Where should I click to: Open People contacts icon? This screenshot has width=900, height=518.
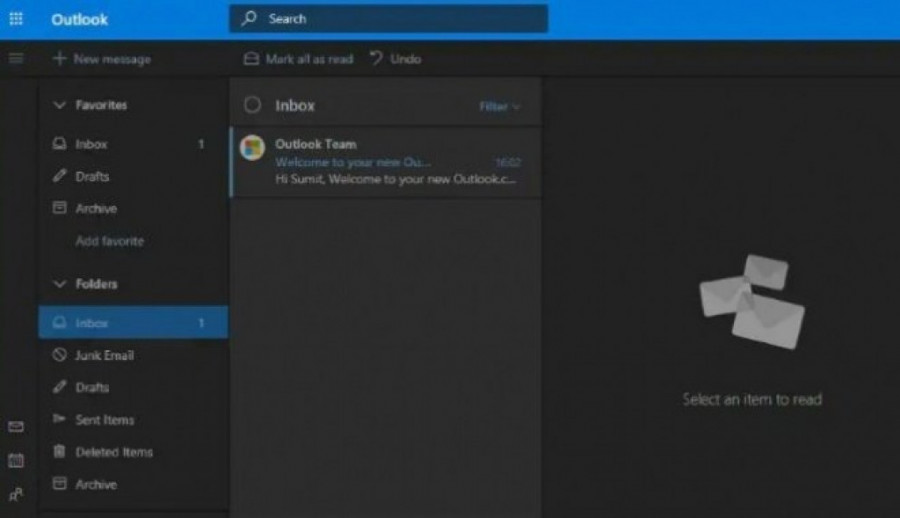coord(16,494)
